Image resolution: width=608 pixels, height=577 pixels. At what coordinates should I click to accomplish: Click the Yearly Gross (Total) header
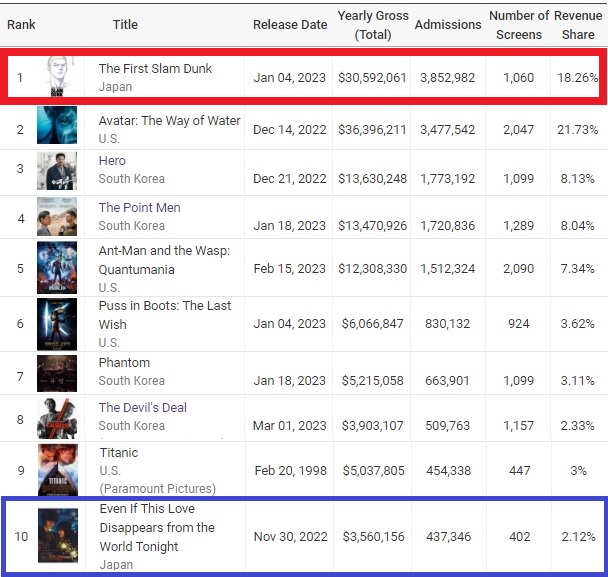click(372, 25)
